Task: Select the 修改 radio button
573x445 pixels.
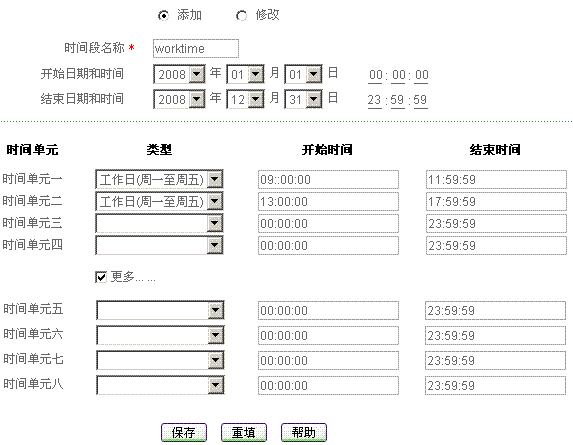Action: coord(241,16)
